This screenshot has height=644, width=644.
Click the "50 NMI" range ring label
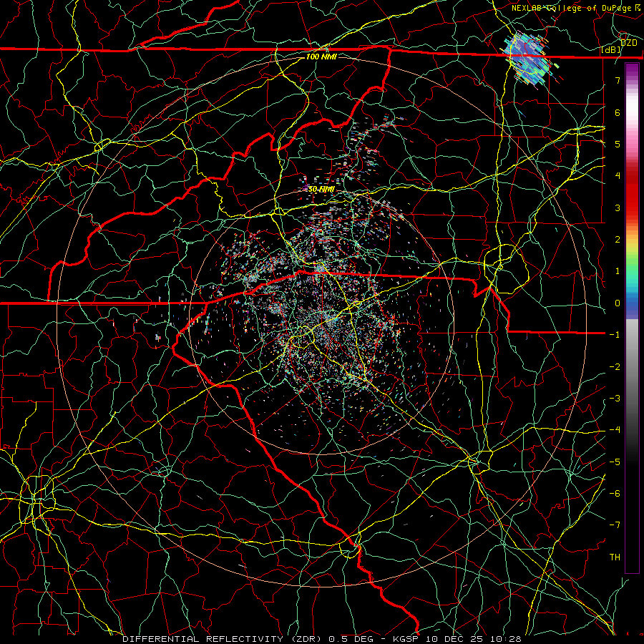[x=321, y=190]
